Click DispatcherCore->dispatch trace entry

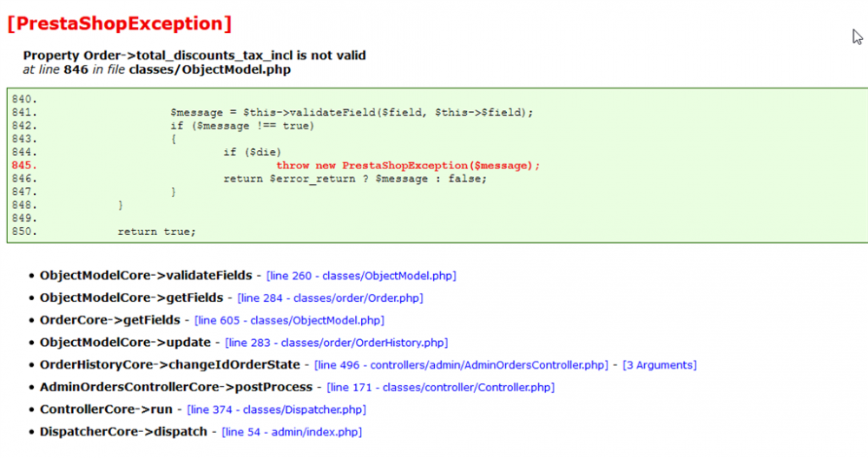pos(123,432)
